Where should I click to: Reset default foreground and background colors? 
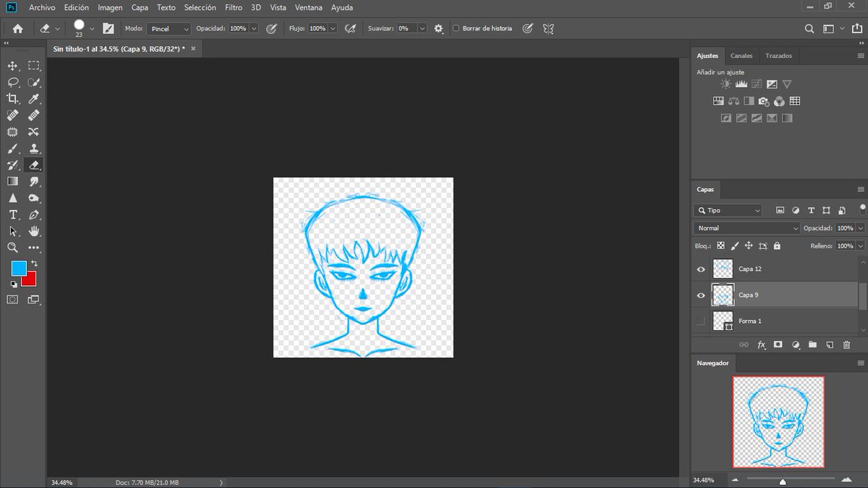click(14, 285)
